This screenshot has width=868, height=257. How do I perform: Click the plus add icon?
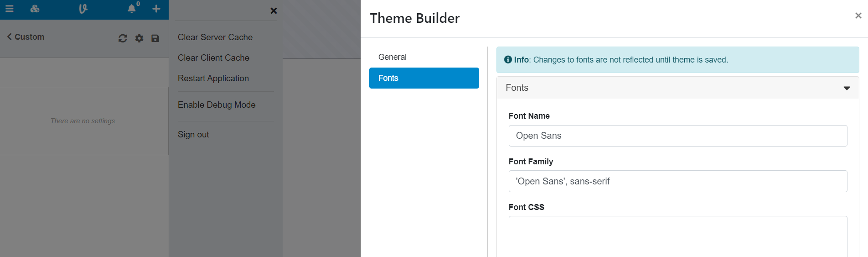click(156, 9)
